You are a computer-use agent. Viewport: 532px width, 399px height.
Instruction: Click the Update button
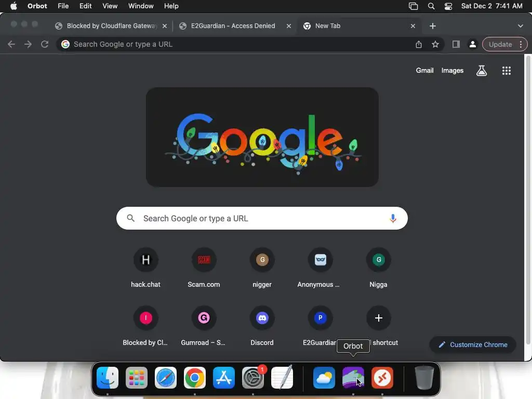pyautogui.click(x=500, y=44)
